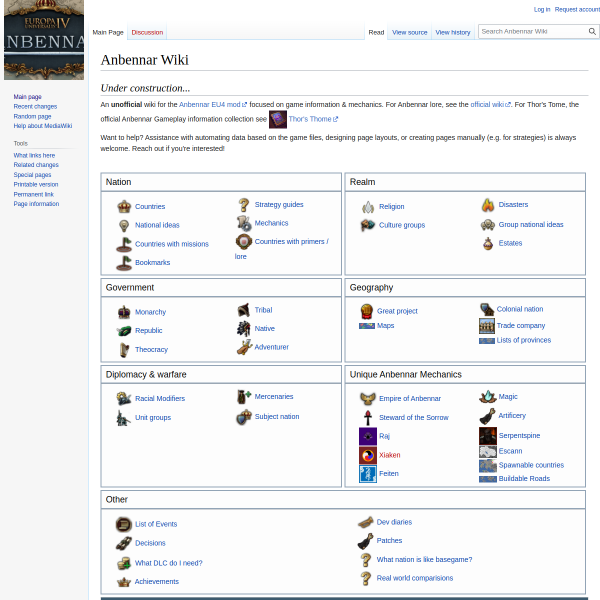Click the yin-yang icon beside Xiaken

tap(368, 455)
